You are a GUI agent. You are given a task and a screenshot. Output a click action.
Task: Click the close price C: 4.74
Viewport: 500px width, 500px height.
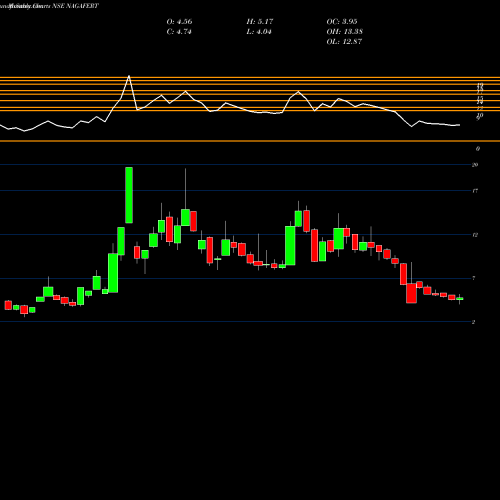(179, 32)
